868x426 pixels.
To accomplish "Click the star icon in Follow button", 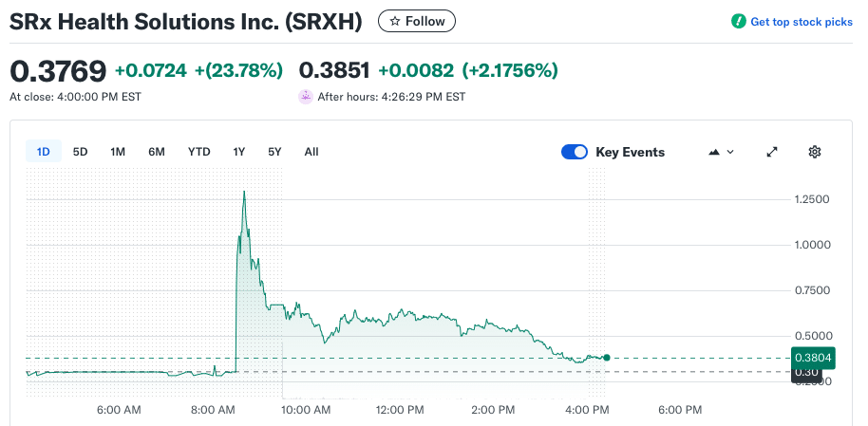I will click(395, 21).
